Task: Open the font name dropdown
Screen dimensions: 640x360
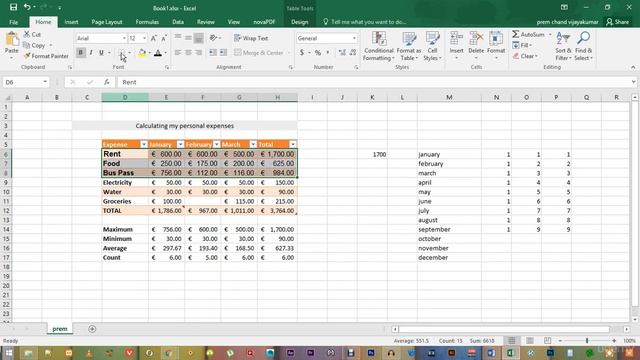Action: pos(124,38)
